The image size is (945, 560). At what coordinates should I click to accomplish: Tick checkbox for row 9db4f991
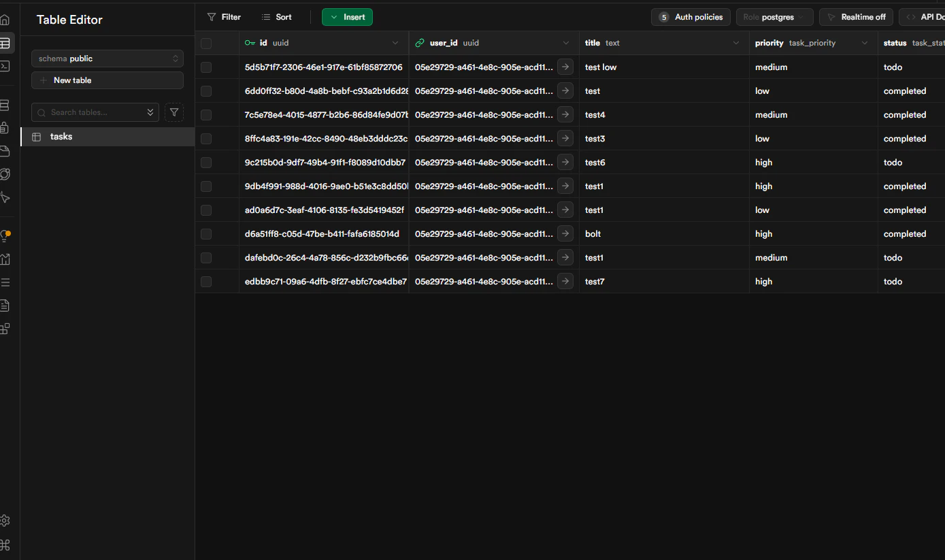point(206,186)
